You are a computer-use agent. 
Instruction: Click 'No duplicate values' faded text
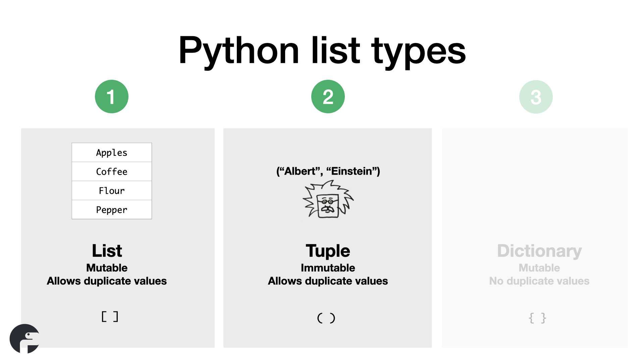(539, 281)
